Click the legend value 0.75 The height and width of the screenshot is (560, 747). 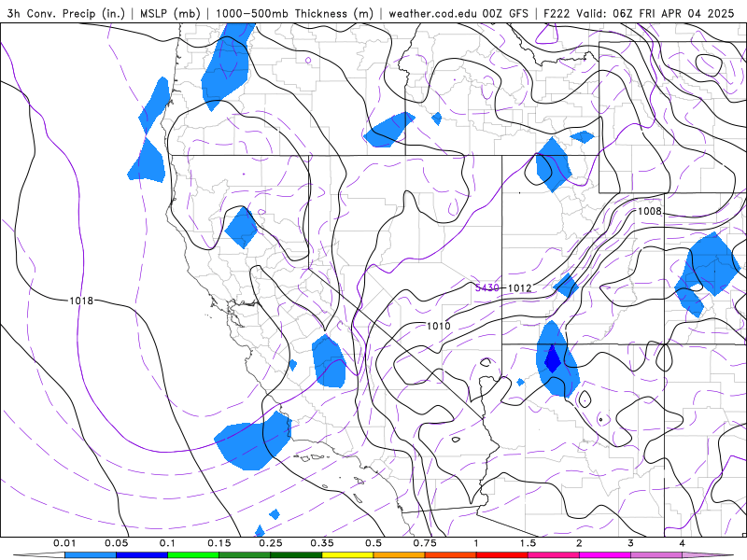[x=425, y=543]
